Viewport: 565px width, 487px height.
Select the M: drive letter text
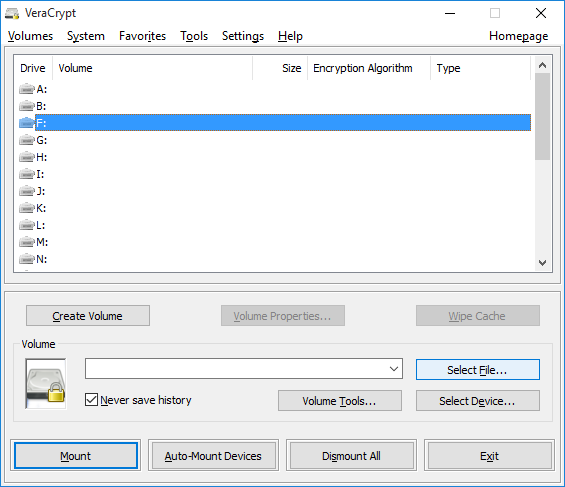pyautogui.click(x=42, y=242)
